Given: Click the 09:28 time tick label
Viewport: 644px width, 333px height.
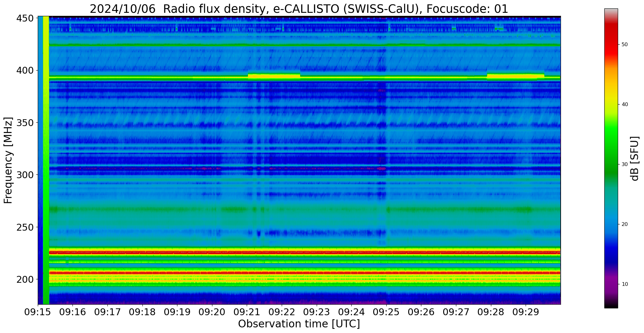Looking at the screenshot, I should tap(491, 312).
